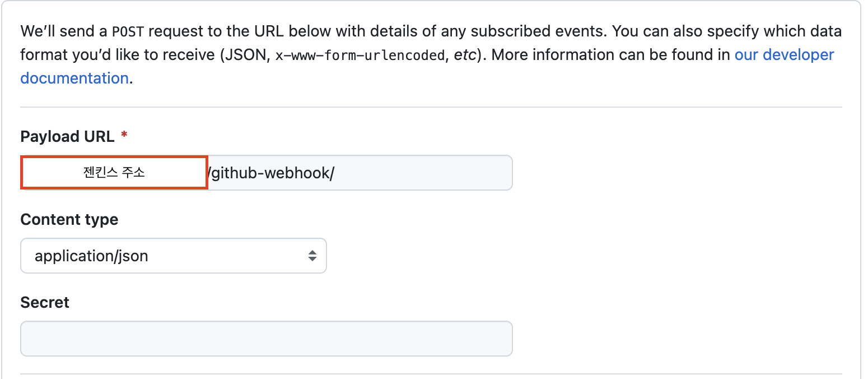
Task: Click the Content type select arrows icon
Action: (x=312, y=256)
